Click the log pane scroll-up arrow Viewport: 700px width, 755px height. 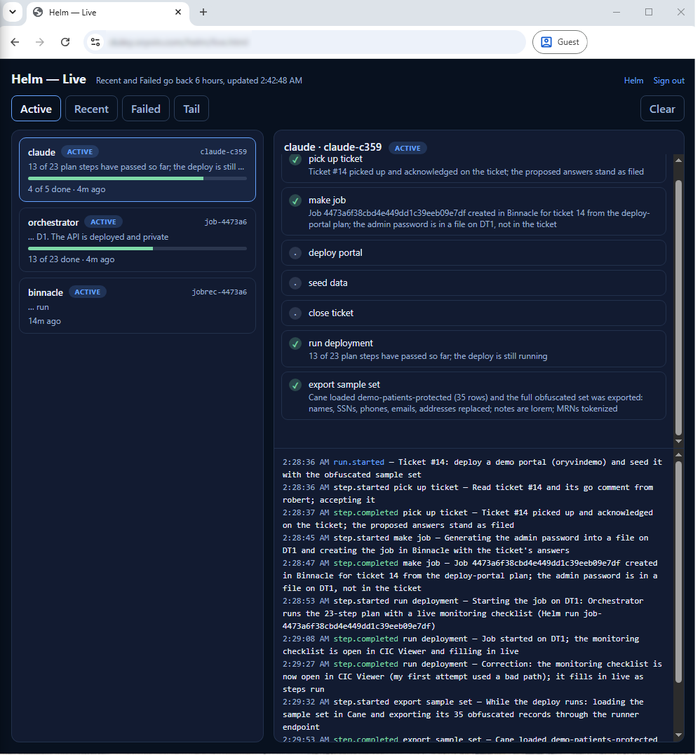tap(678, 455)
